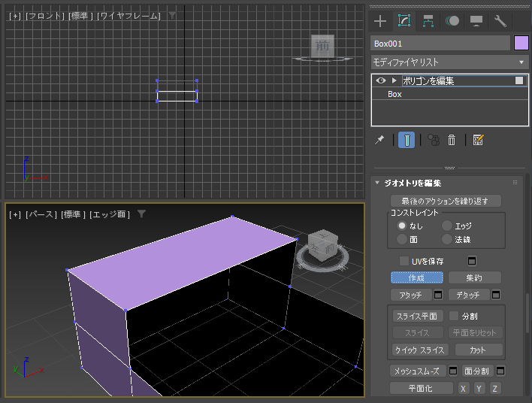Click the white square icon on ポリゴンを編集 row
The height and width of the screenshot is (403, 532).
point(519,80)
